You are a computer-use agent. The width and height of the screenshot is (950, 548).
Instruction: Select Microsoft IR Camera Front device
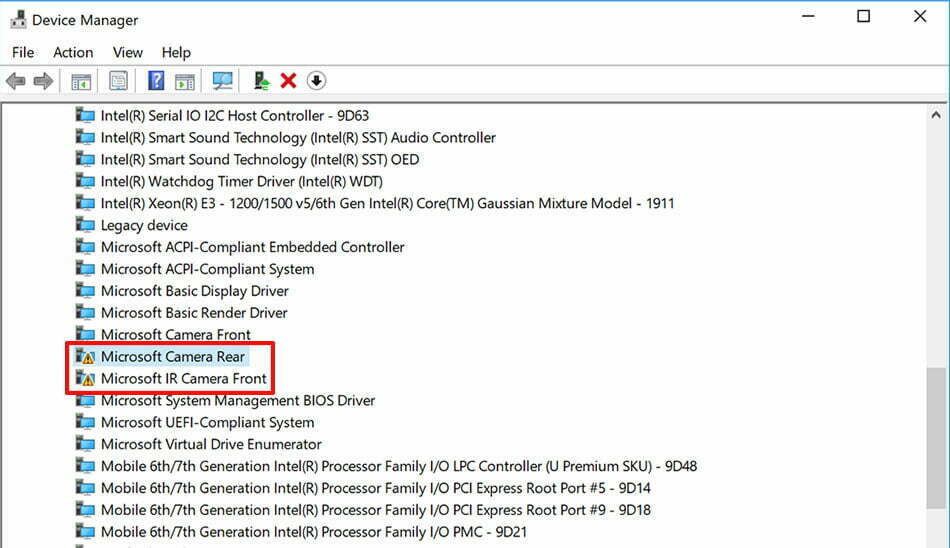pos(184,378)
